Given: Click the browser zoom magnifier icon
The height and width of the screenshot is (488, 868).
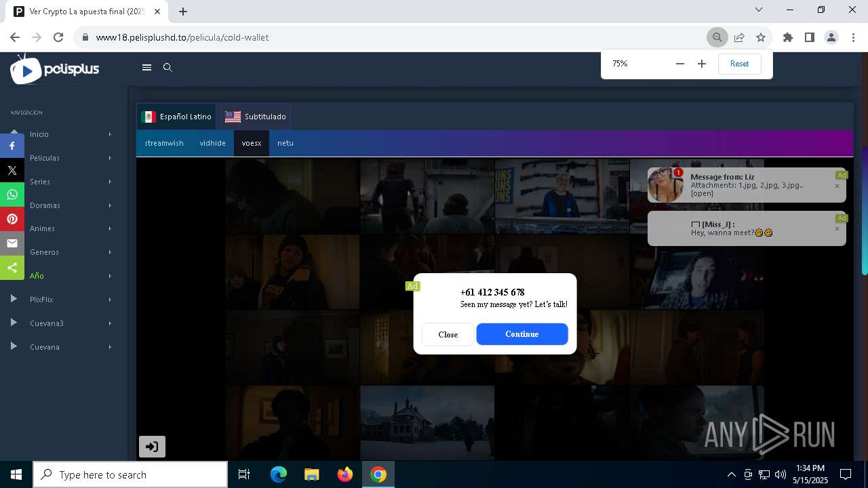Looking at the screenshot, I should (717, 37).
